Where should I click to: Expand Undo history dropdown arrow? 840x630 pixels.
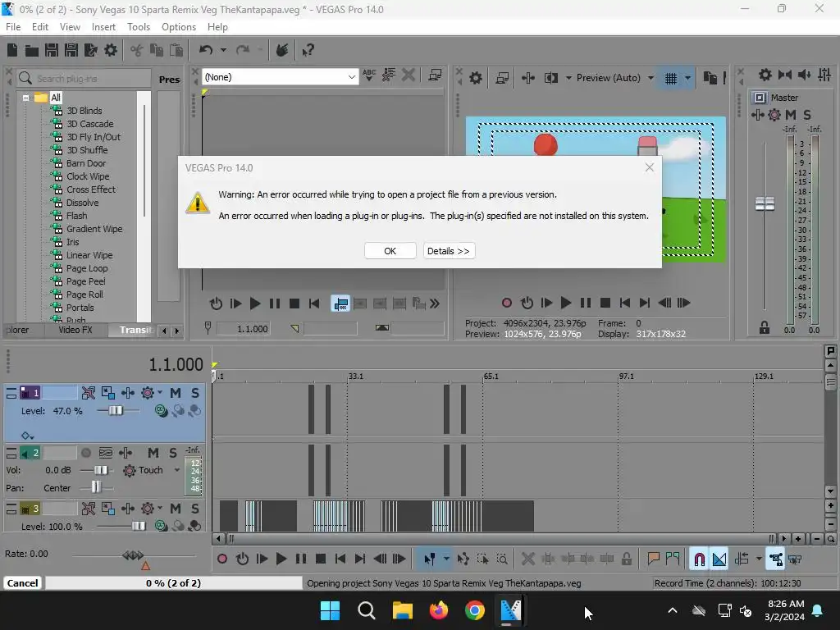[223, 50]
